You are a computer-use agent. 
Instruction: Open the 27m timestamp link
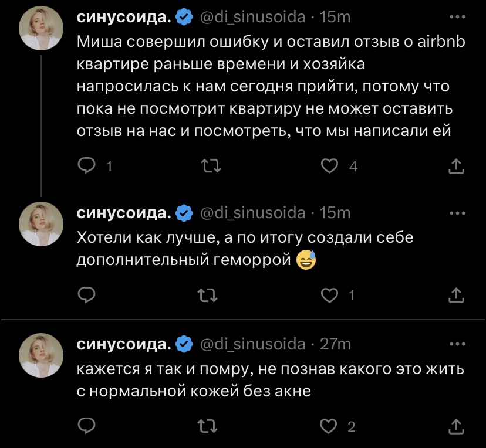pyautogui.click(x=335, y=344)
